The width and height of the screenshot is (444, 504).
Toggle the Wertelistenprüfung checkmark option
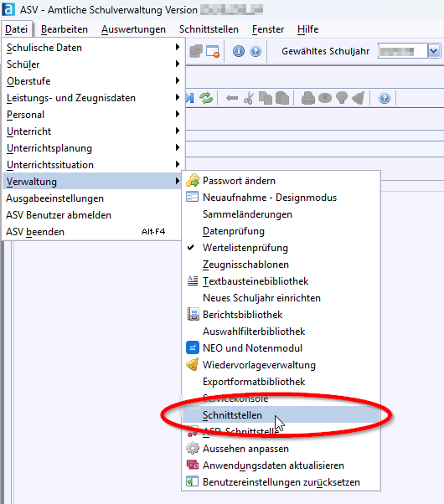[281, 248]
